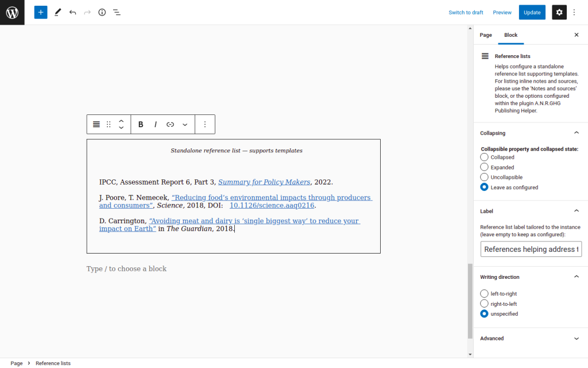Screen dimensions: 588x368
Task: Select Reference lists in bottom breadcrumb
Action: click(53, 363)
